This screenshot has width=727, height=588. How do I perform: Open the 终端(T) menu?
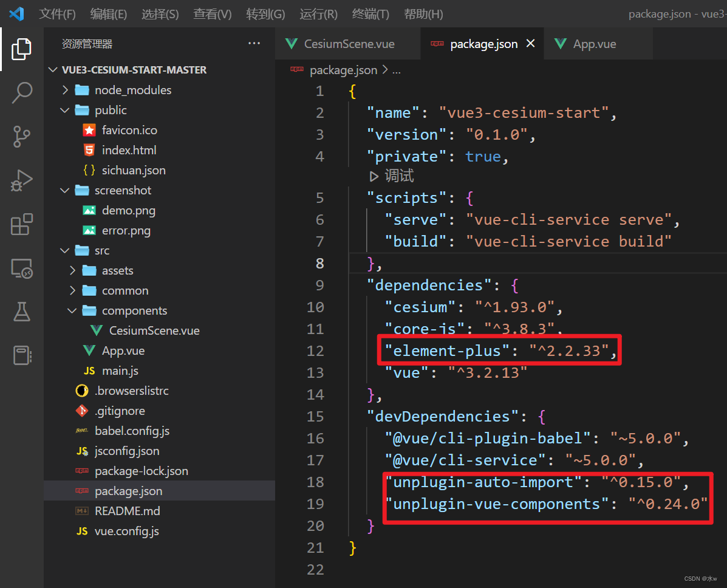(370, 14)
